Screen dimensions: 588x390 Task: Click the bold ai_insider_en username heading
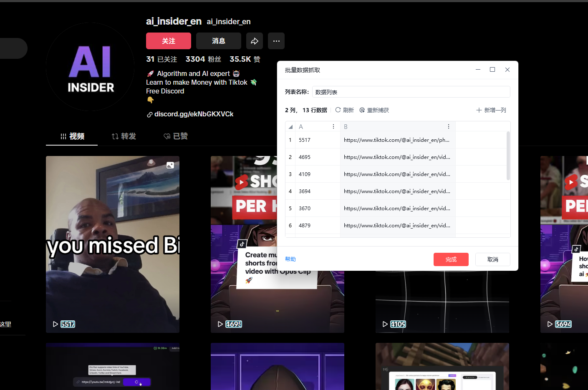[x=174, y=21]
